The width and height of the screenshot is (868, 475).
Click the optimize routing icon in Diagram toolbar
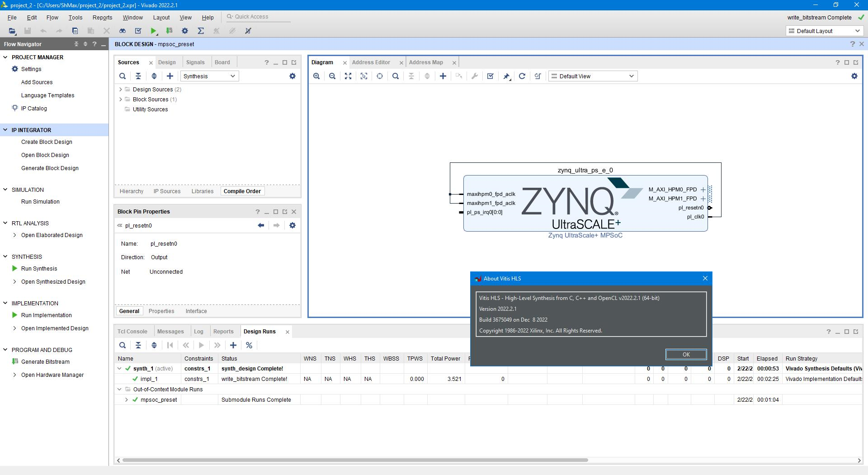click(538, 76)
